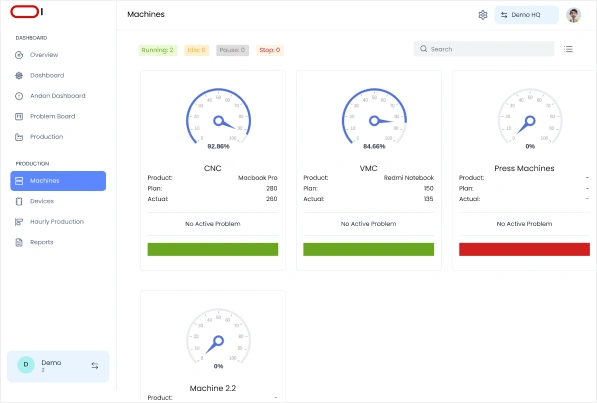Click the VMC gauge showing 84.66%
This screenshot has width=597, height=403.
point(374,118)
